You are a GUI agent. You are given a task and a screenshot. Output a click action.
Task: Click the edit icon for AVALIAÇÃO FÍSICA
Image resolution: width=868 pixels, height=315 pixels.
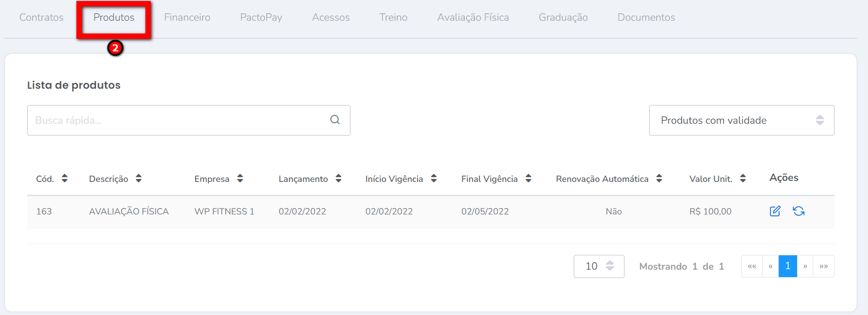pos(775,211)
